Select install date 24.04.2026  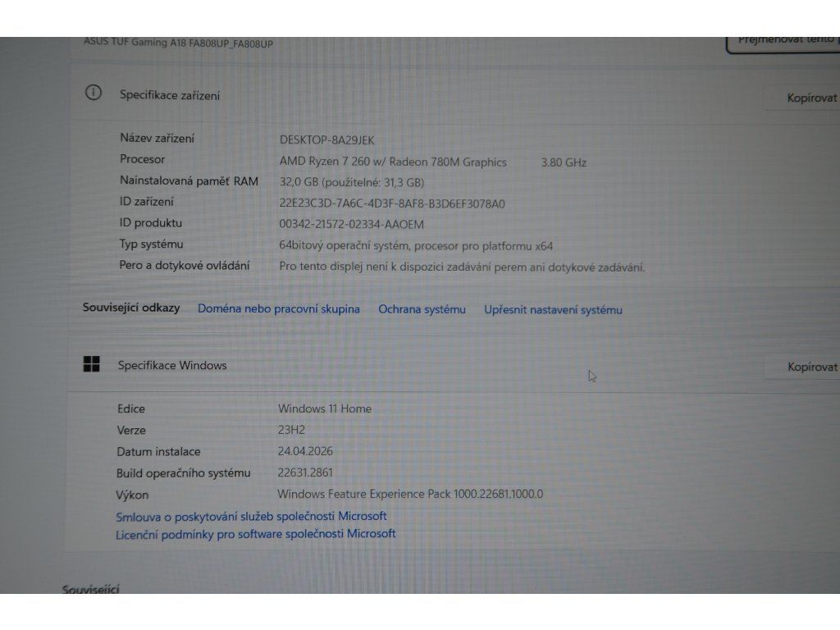tap(305, 451)
